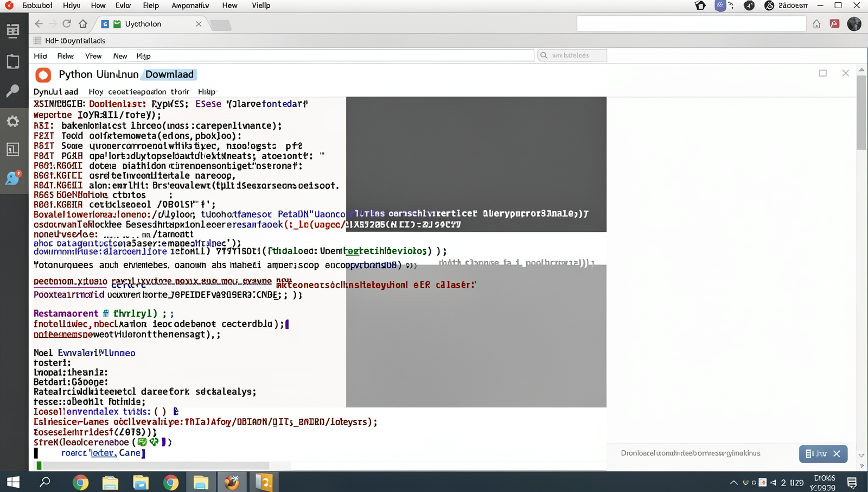Viewport: 868px width, 492px height.
Task: Open the Windows Start button
Action: click(13, 482)
